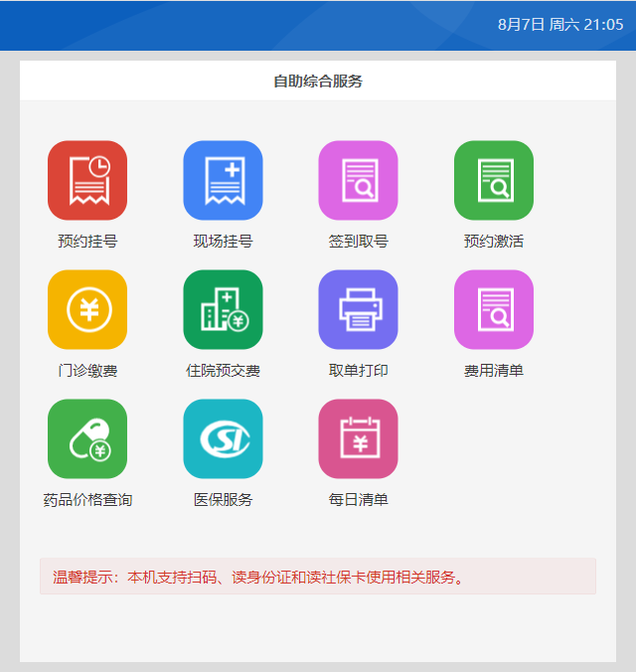The height and width of the screenshot is (672, 636).
Task: Click the 预约激活 text label
Action: [494, 242]
